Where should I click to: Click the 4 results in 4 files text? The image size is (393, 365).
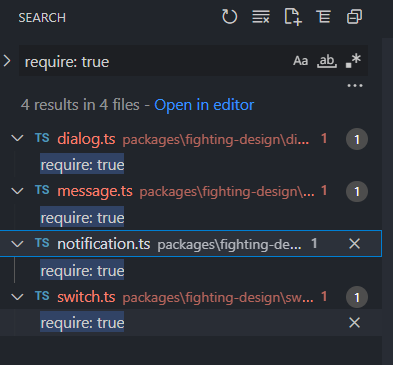(80, 105)
